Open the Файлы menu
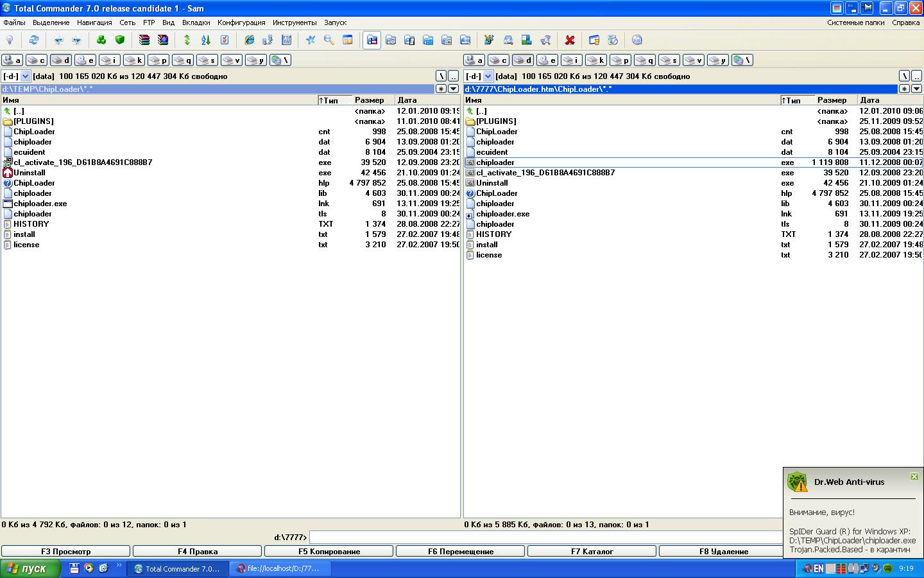 pos(15,22)
